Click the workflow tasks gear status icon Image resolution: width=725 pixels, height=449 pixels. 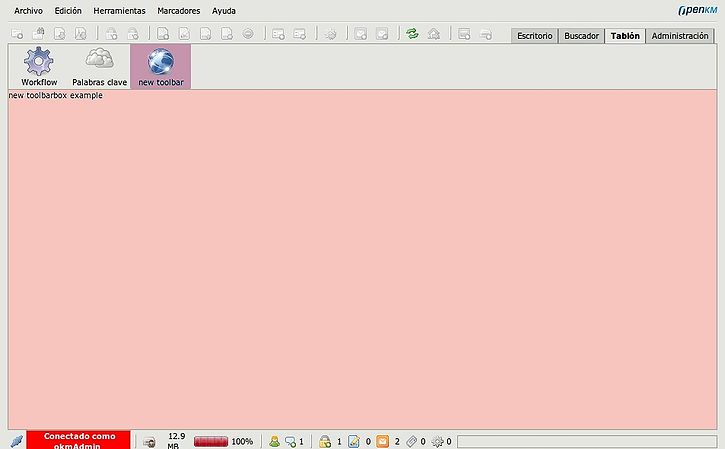[437, 442]
